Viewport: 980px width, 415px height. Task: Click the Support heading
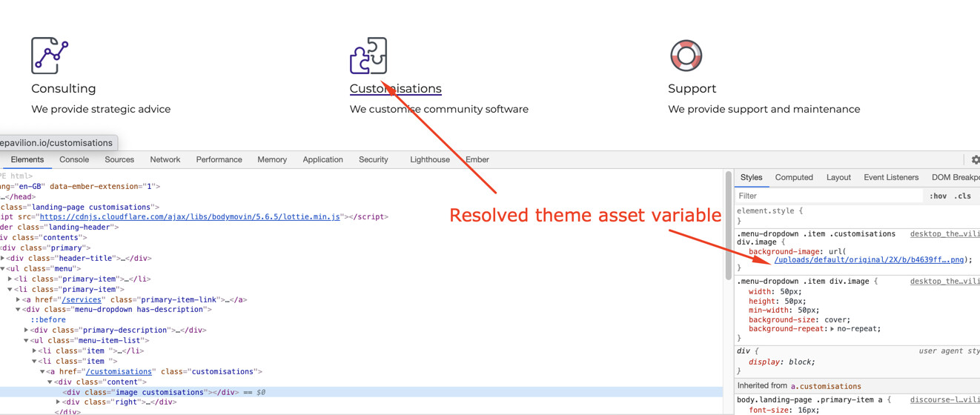pos(692,88)
